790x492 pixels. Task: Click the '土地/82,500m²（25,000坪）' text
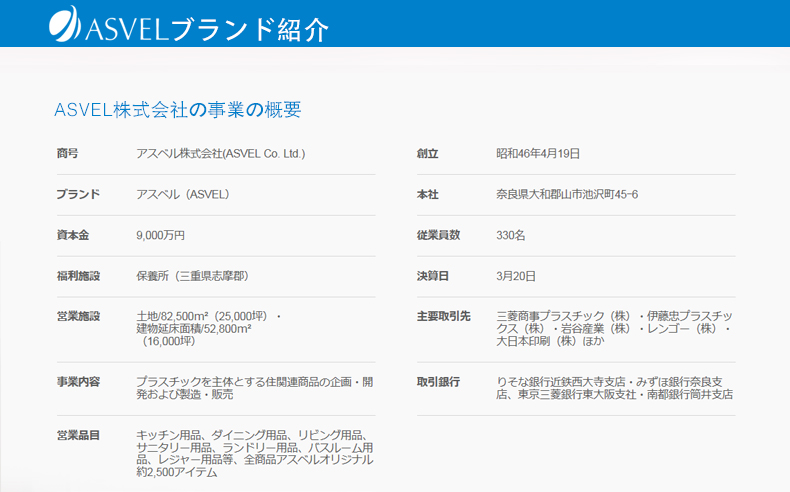(202, 316)
